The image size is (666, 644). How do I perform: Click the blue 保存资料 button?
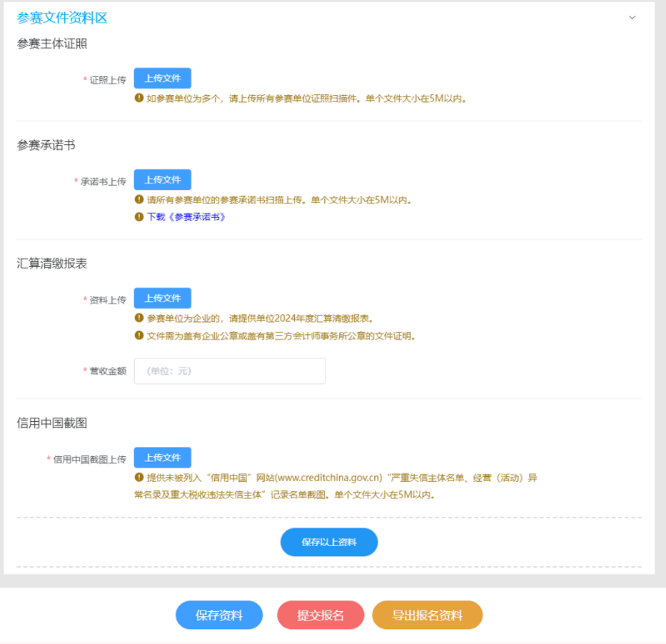[218, 615]
